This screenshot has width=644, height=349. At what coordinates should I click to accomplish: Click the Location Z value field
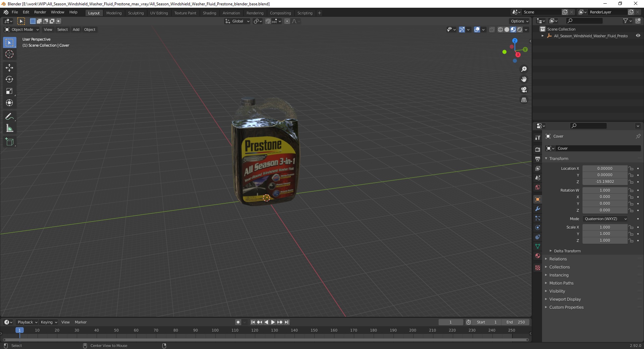(605, 182)
